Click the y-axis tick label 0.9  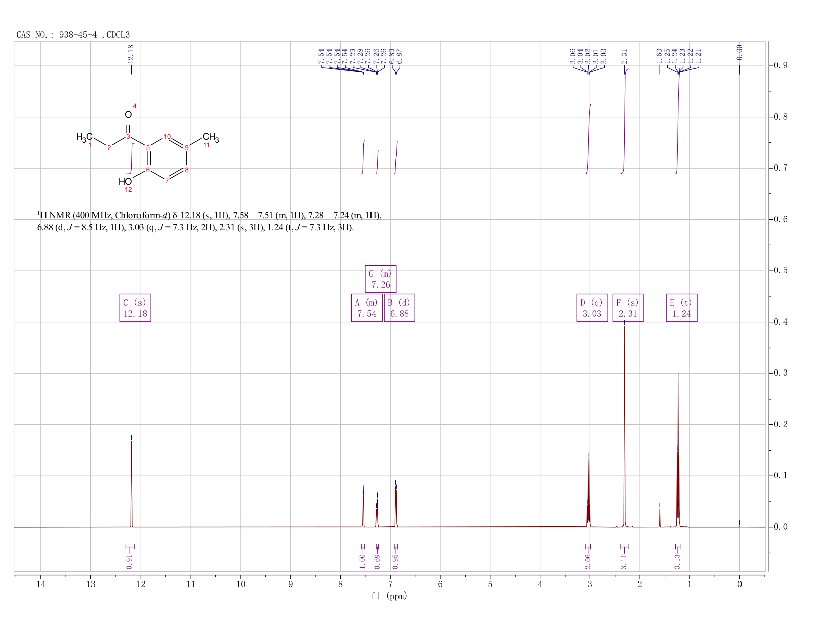[781, 66]
